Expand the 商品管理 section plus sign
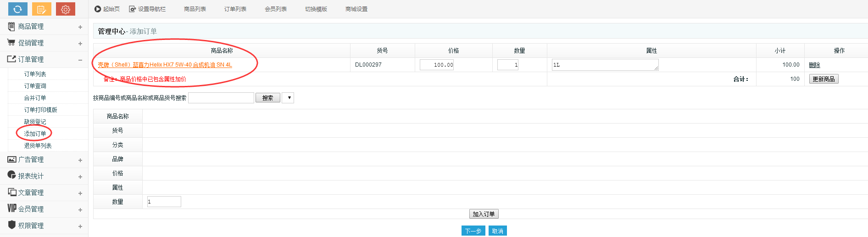 click(80, 27)
